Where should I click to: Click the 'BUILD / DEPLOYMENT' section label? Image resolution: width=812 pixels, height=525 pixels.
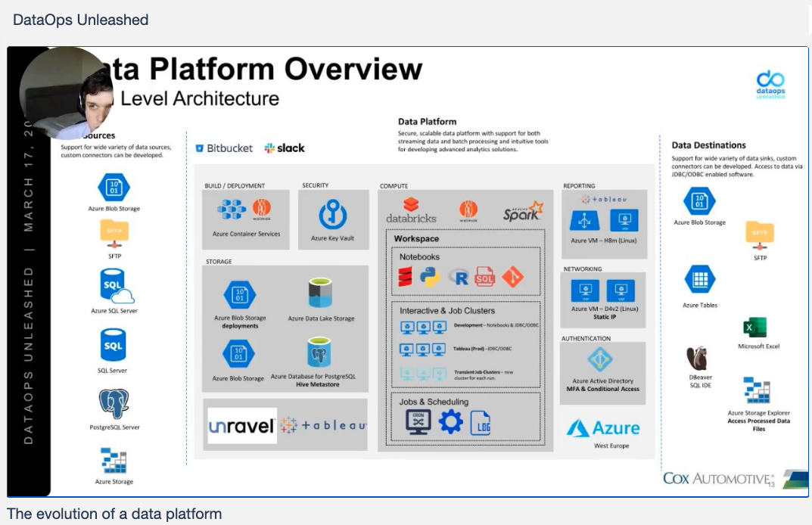click(235, 186)
